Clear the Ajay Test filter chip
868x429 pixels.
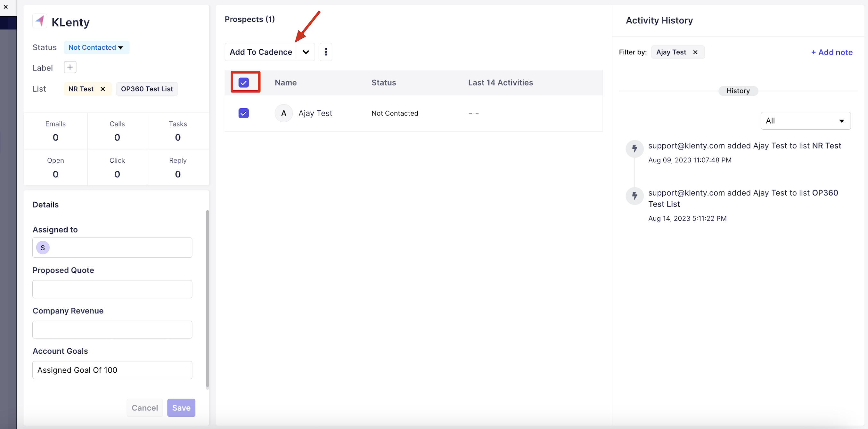[x=695, y=52]
